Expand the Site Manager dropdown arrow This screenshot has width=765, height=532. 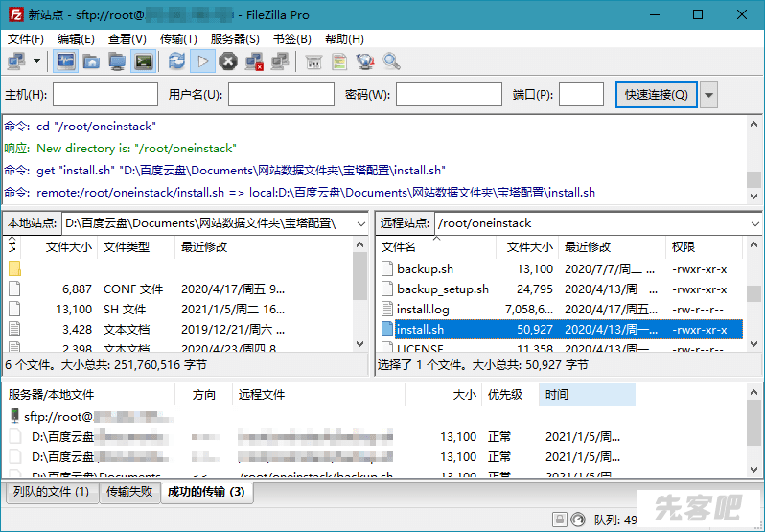(37, 61)
